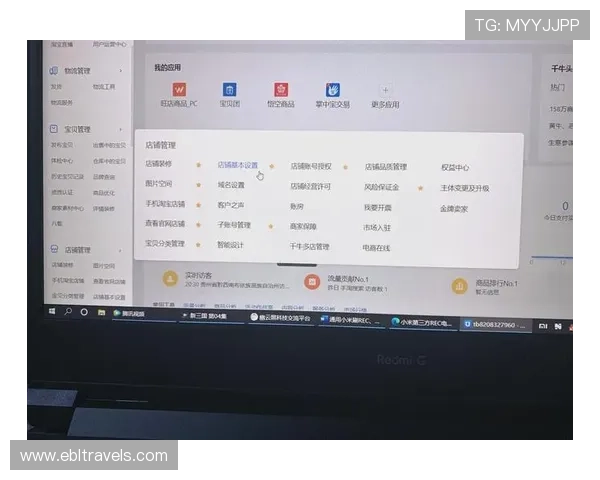
Task: Open 电商在线 link
Action: click(376, 248)
